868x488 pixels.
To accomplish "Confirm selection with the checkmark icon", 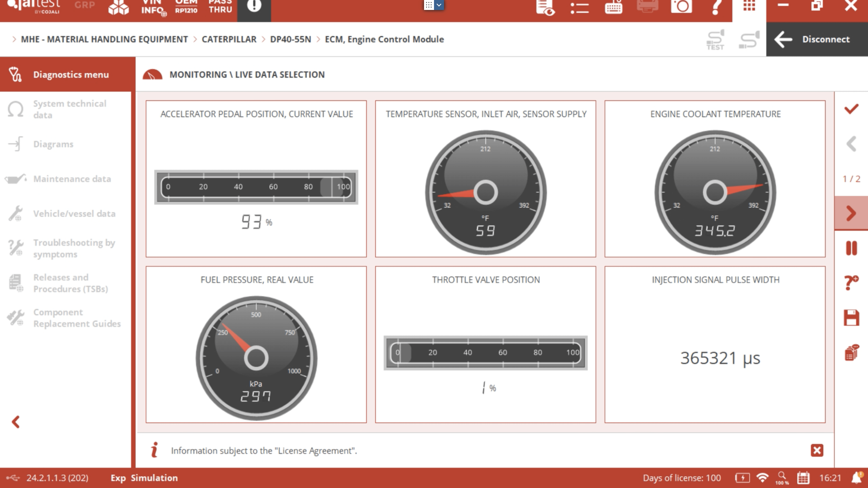I will click(x=851, y=109).
